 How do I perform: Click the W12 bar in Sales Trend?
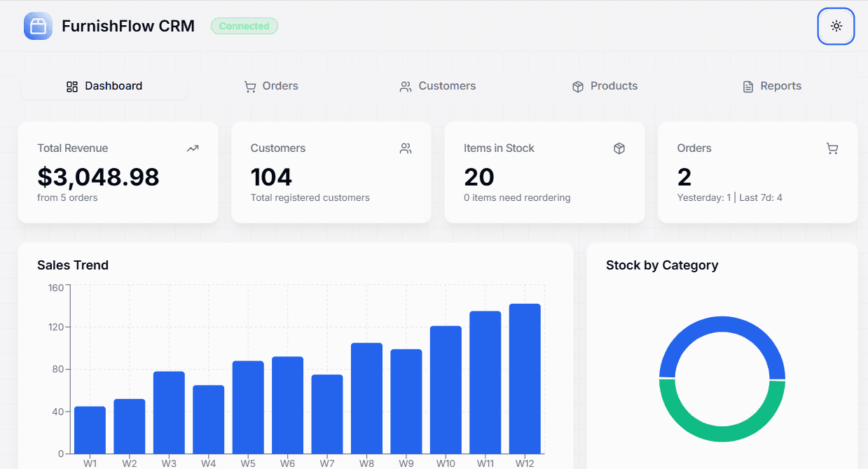click(x=524, y=378)
